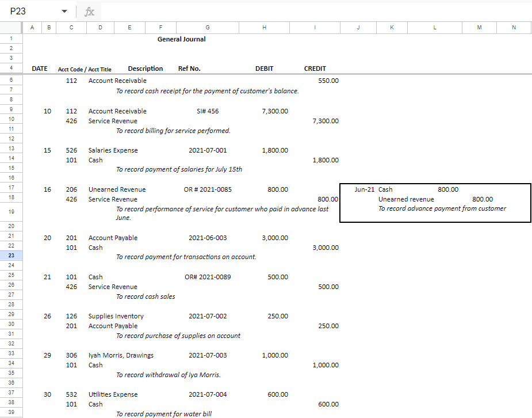The height and width of the screenshot is (418, 532).
Task: Select row 19 header
Action: click(11, 212)
